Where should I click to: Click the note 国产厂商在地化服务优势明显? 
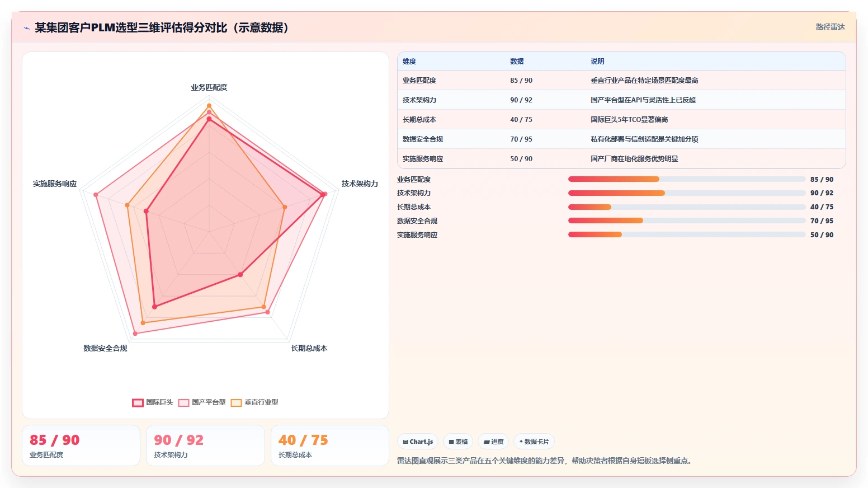[634, 159]
